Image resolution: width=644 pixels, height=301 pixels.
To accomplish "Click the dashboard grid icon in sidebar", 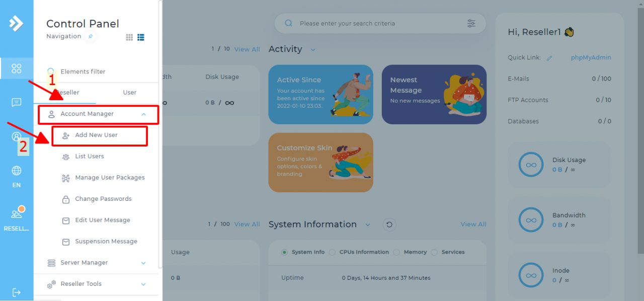I will pyautogui.click(x=17, y=68).
